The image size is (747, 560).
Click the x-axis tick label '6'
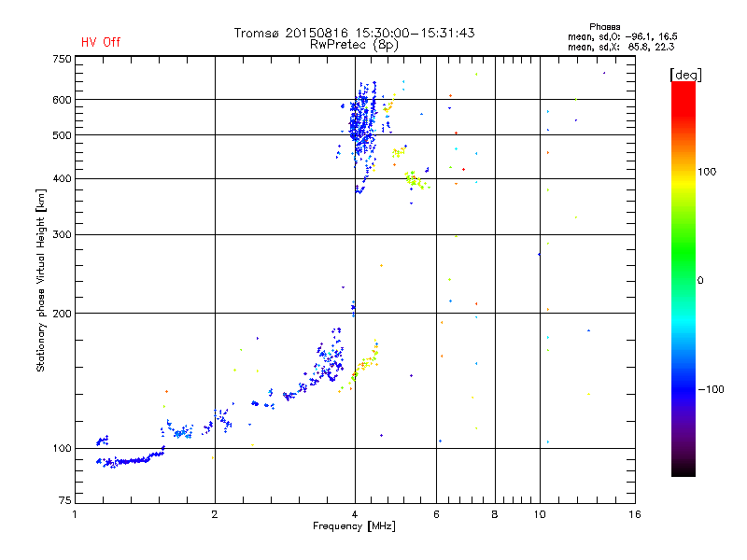[x=436, y=514]
